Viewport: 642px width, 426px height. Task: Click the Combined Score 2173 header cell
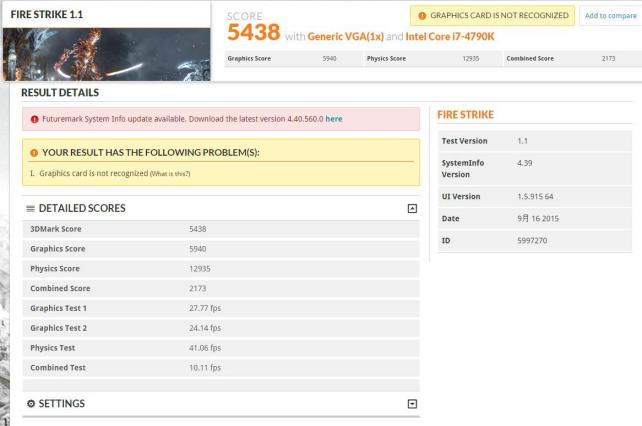point(572,59)
